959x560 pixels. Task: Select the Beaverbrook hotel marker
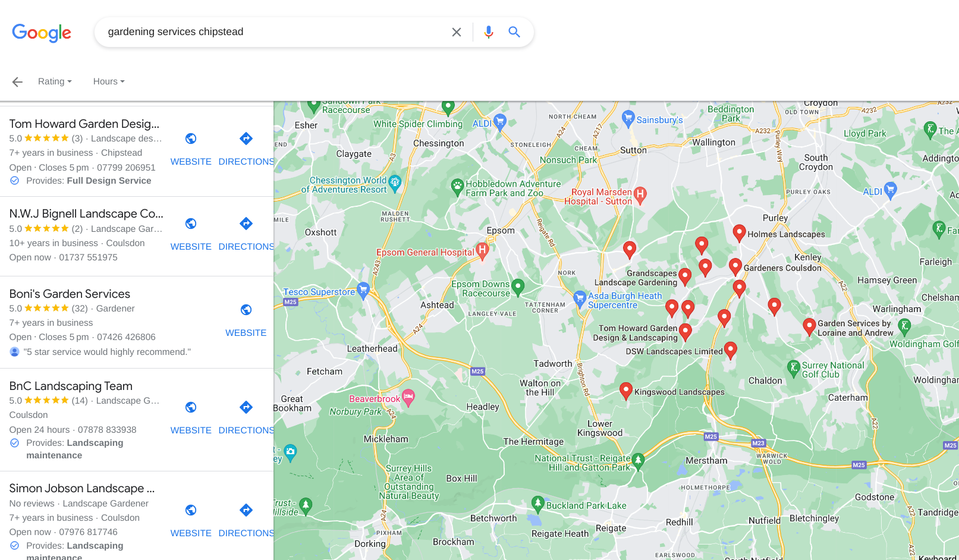point(408,397)
